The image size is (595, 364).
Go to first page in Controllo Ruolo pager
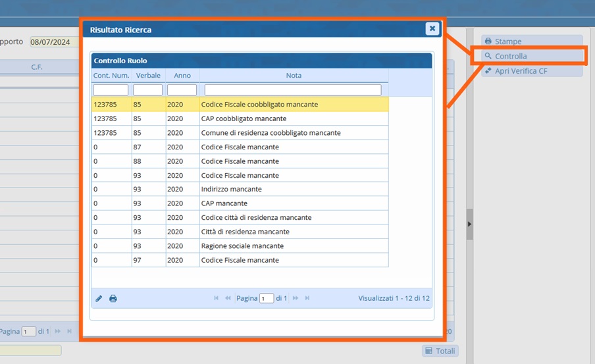(x=217, y=298)
